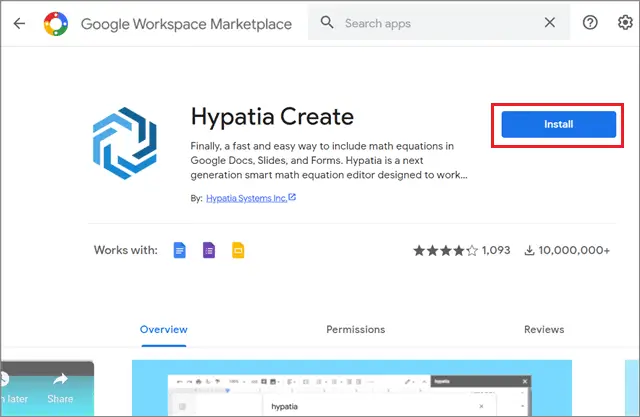Image resolution: width=640 pixels, height=417 pixels.
Task: Open the settings gear icon
Action: pyautogui.click(x=625, y=22)
